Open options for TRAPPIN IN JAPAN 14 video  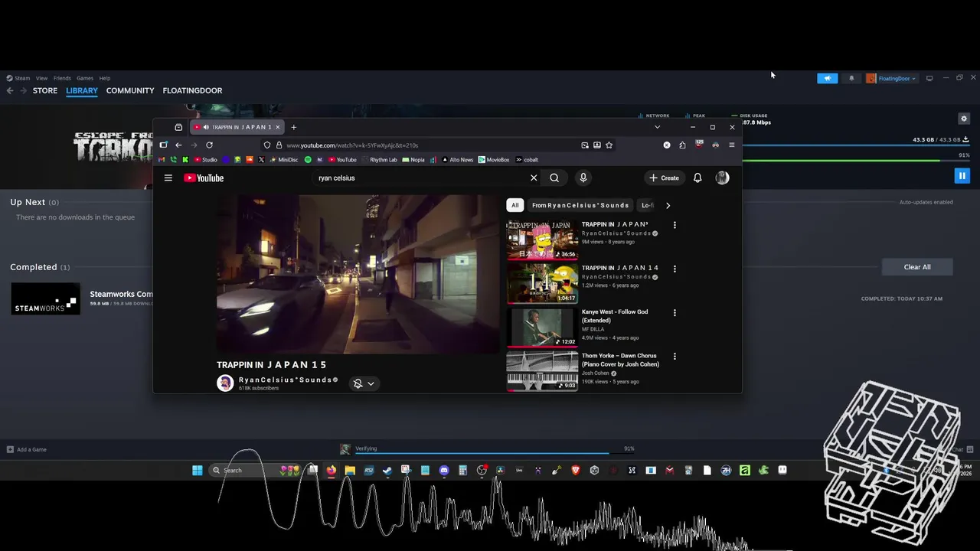(675, 269)
